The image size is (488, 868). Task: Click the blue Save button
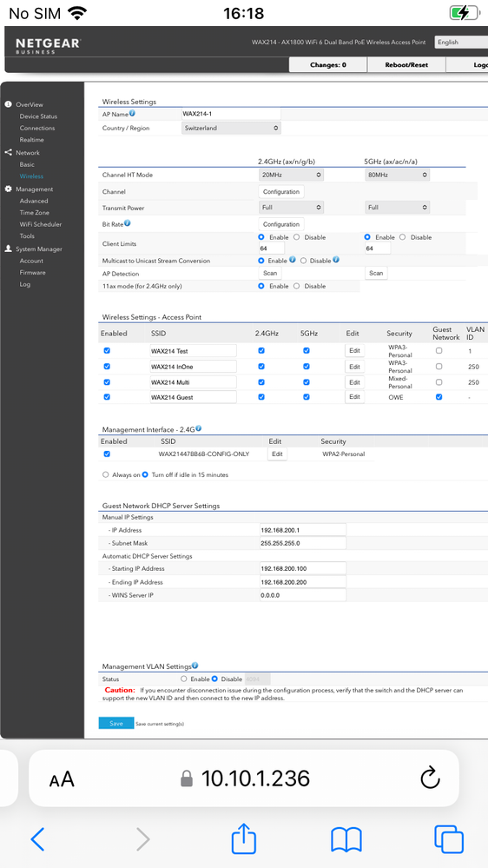coord(116,723)
